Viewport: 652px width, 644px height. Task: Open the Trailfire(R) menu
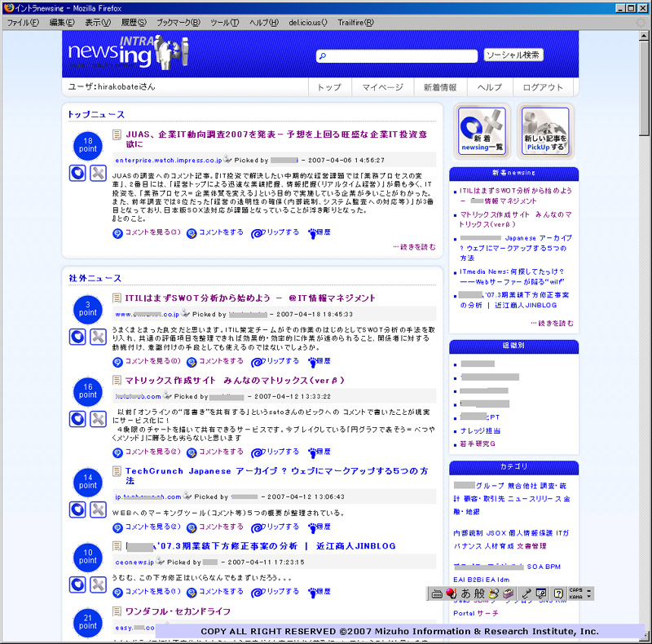point(355,23)
